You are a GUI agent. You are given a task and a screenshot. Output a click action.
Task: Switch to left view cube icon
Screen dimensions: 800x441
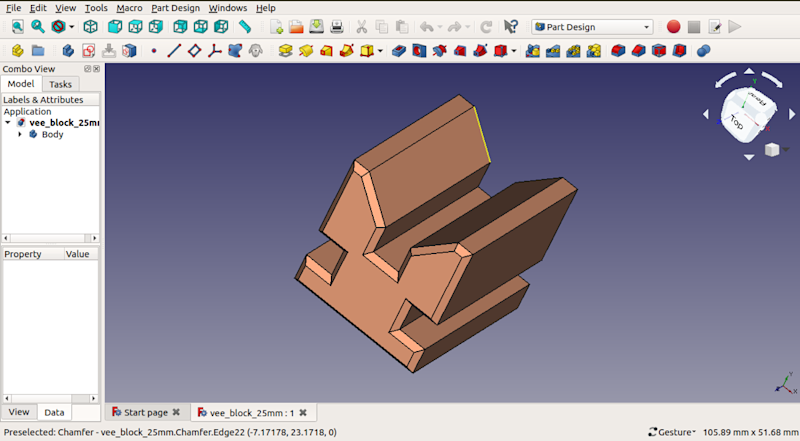click(x=221, y=27)
